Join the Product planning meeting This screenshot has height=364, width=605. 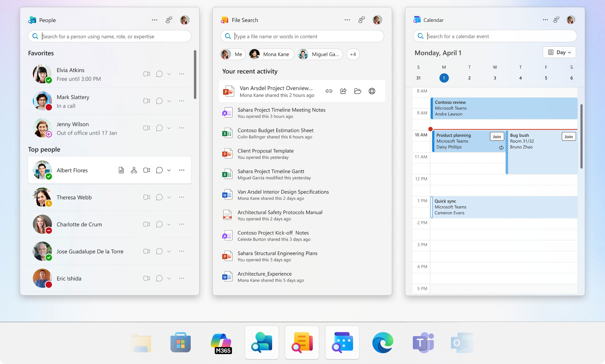(497, 136)
